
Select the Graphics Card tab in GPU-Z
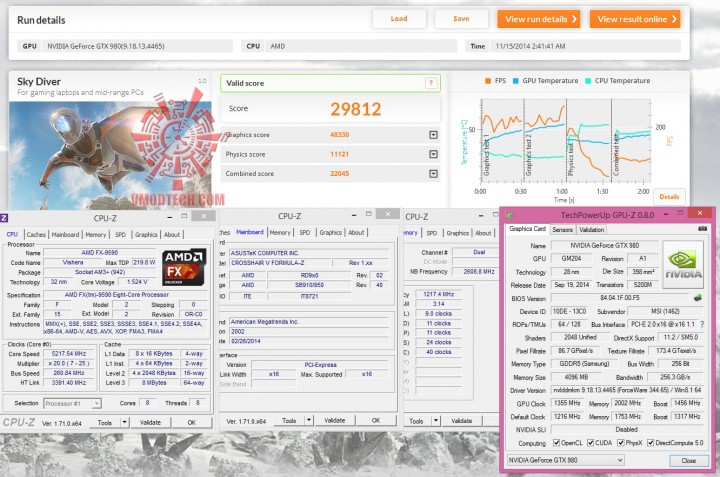(527, 229)
